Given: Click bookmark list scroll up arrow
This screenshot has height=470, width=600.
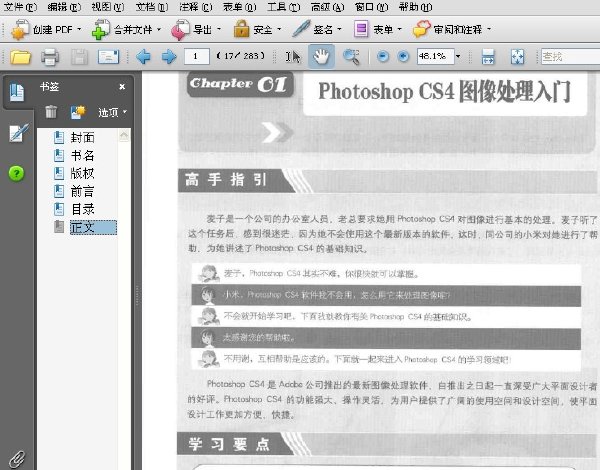Looking at the screenshot, I should 124,135.
